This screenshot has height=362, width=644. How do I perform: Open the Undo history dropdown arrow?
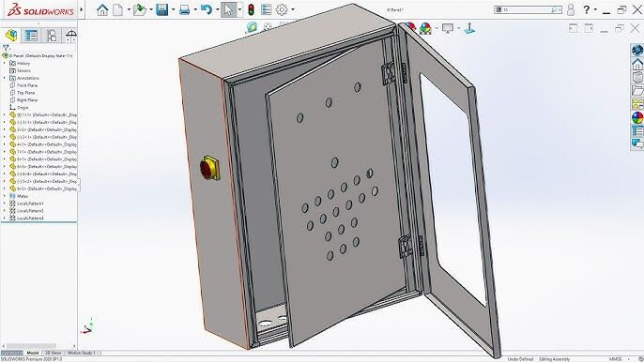[217, 9]
